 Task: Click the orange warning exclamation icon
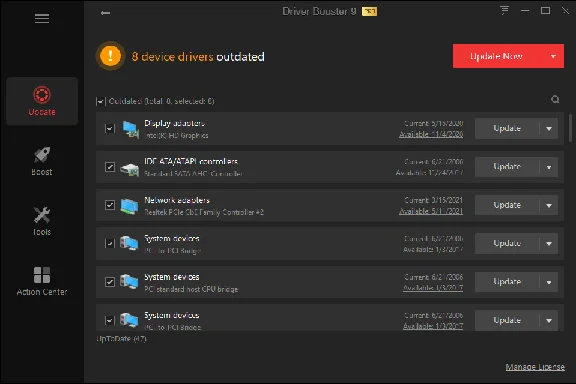pos(110,56)
